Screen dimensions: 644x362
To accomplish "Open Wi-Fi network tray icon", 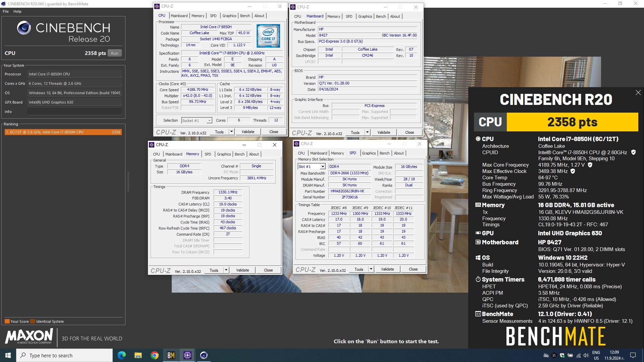I will pyautogui.click(x=578, y=355).
